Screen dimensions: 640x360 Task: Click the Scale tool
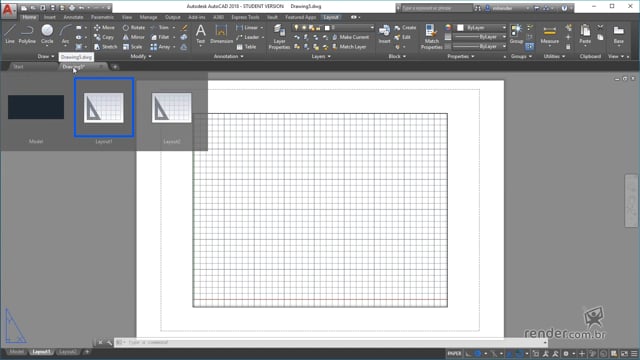click(x=133, y=47)
